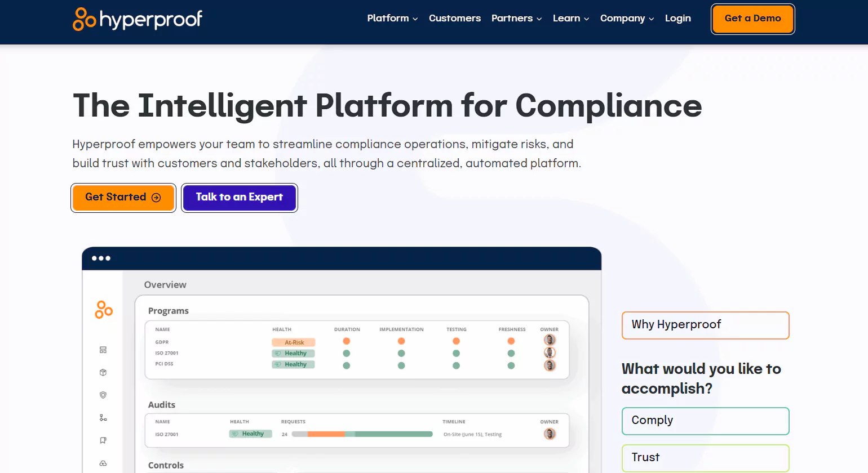Click the orange Hyperproof logo in dashboard sidebar
868x473 pixels.
104,310
